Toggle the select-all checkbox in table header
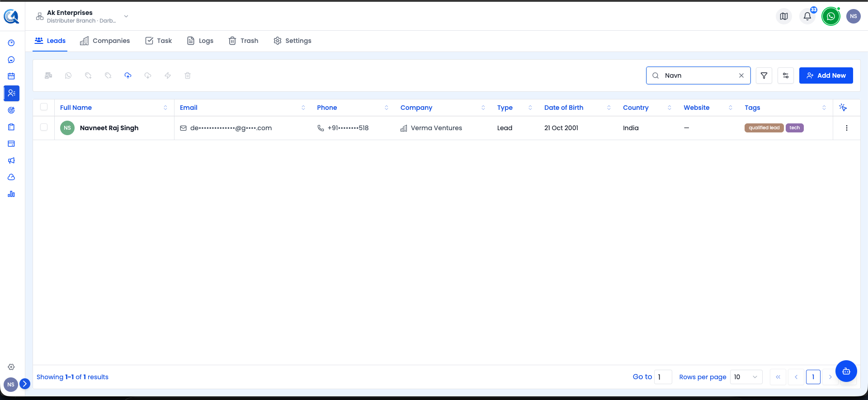 (x=44, y=107)
